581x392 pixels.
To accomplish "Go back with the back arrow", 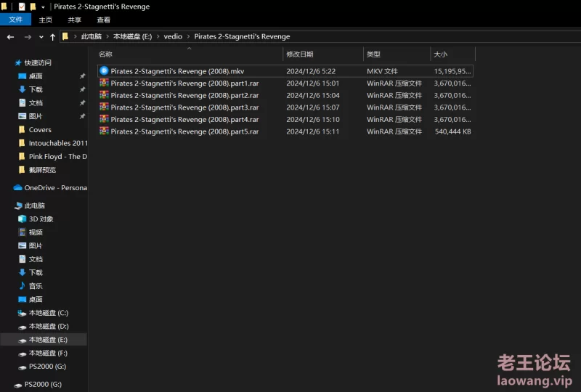I will 10,37.
